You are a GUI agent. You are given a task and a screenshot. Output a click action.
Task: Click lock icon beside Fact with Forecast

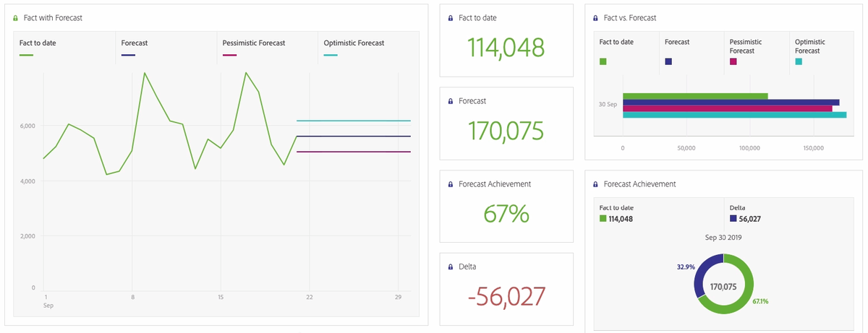click(16, 17)
